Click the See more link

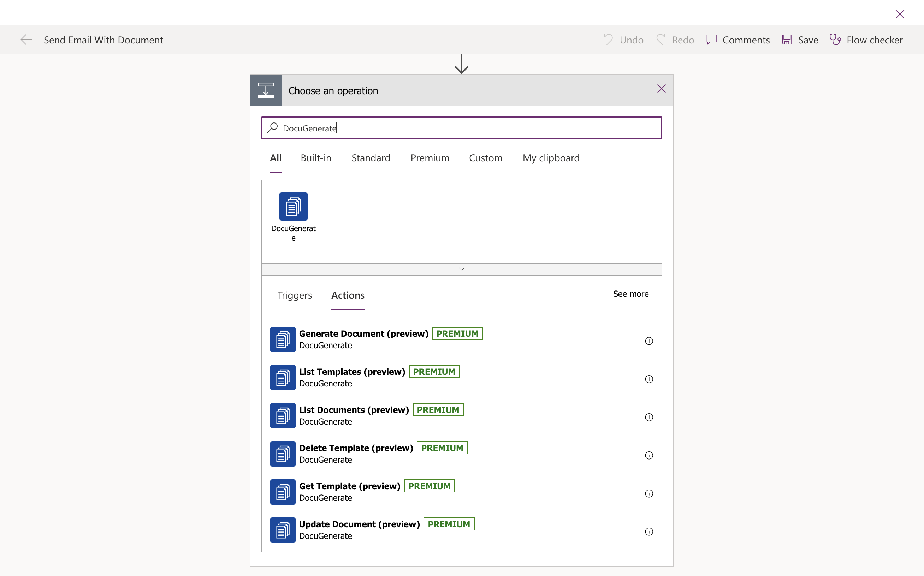[631, 293]
